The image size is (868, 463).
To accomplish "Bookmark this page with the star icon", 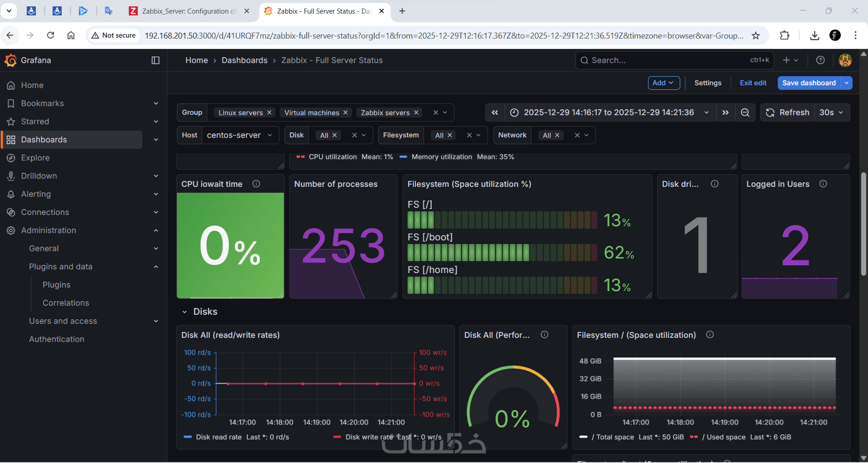I will (x=756, y=35).
